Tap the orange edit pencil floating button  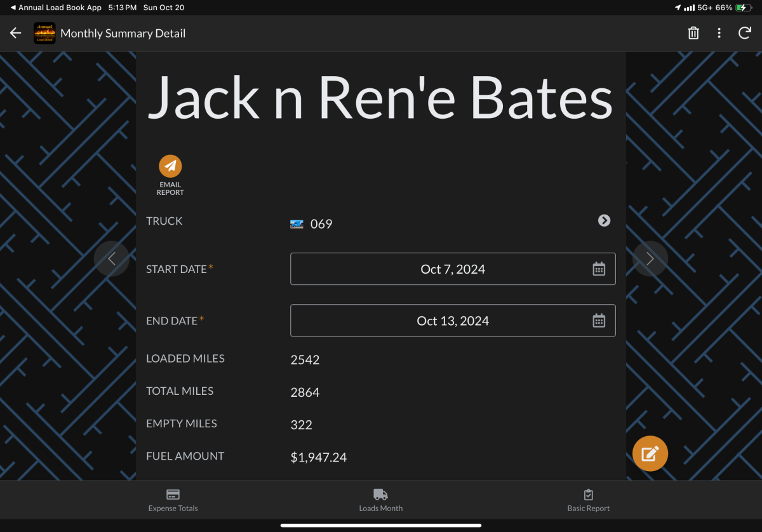pyautogui.click(x=650, y=453)
